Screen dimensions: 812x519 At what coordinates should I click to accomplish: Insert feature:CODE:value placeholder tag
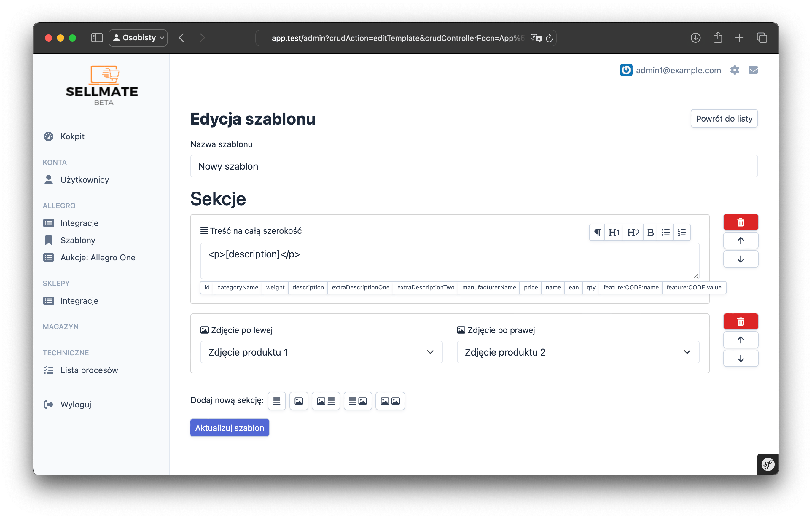coord(694,288)
